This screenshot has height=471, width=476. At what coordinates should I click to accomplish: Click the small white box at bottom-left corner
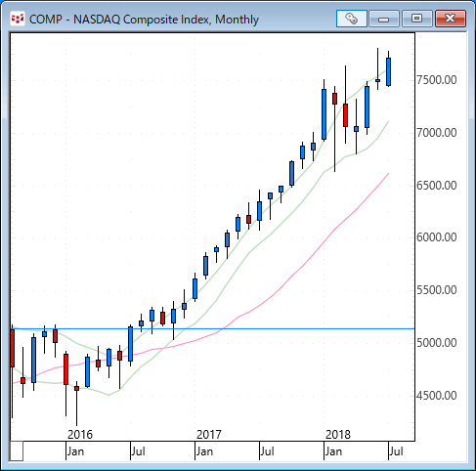[x=17, y=450]
